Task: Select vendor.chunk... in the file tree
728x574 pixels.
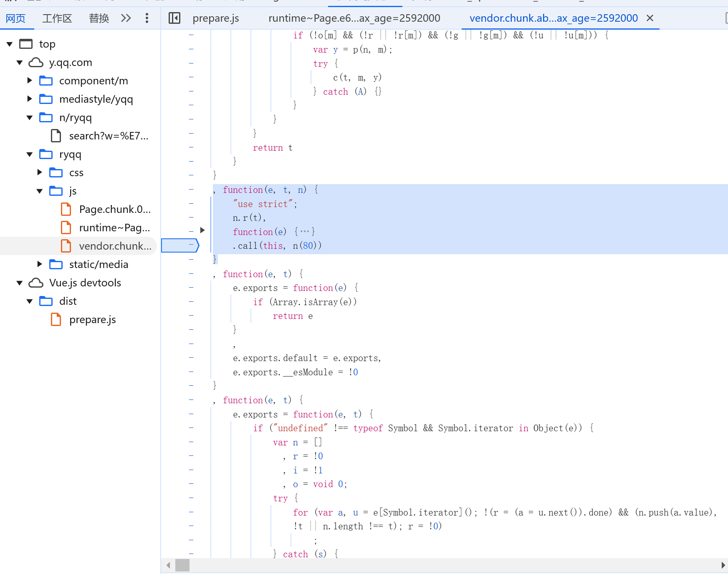Action: [x=115, y=246]
